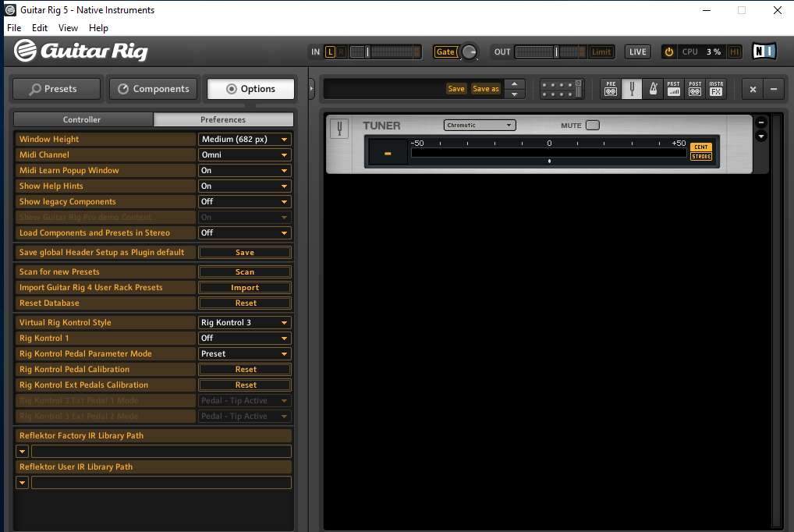The height and width of the screenshot is (532, 794).
Task: Click the input level slider
Action: click(385, 52)
